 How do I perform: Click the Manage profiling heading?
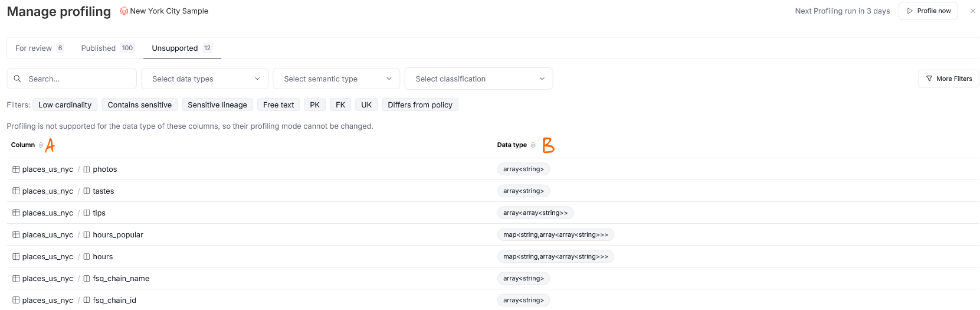(x=59, y=12)
